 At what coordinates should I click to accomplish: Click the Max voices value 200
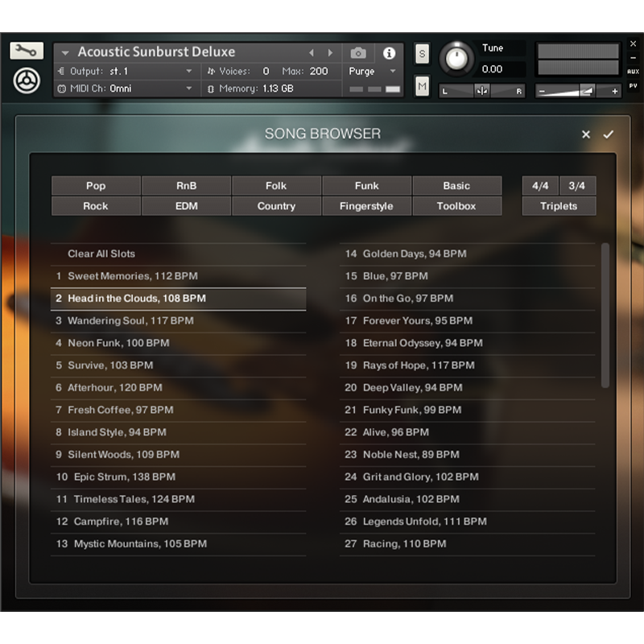pos(319,72)
